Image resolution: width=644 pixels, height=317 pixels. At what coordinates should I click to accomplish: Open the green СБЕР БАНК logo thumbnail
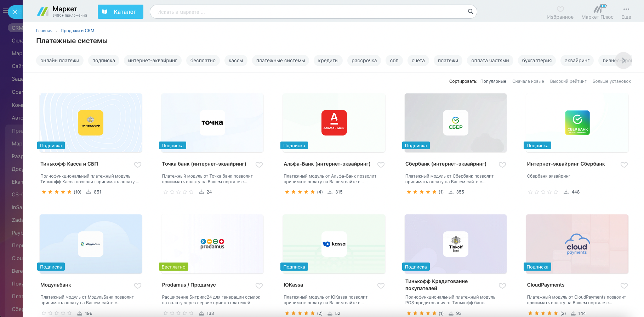577,123
